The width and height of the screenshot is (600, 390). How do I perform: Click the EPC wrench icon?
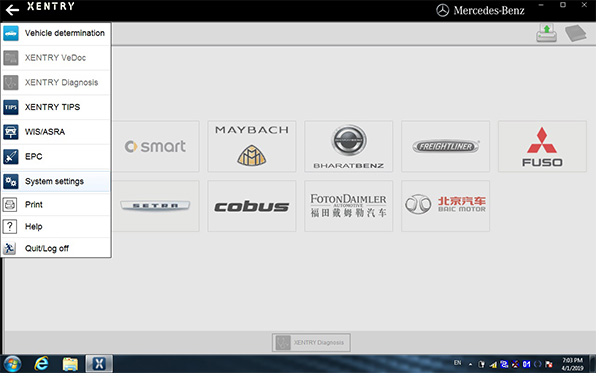pos(11,157)
